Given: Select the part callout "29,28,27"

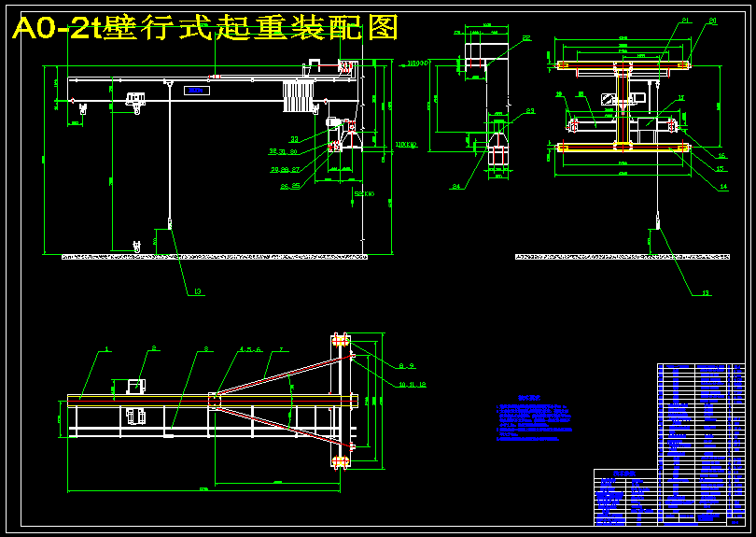Looking at the screenshot, I should [285, 170].
